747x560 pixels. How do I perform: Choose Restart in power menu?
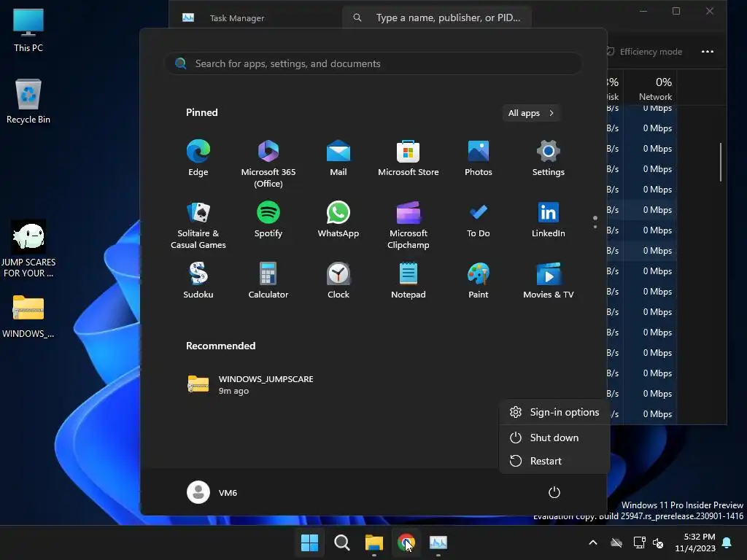click(x=554, y=461)
